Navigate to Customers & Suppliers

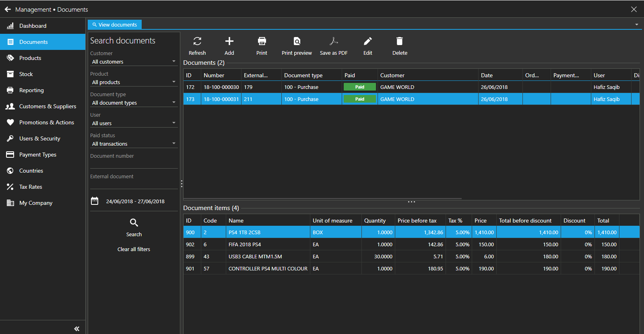pyautogui.click(x=47, y=106)
